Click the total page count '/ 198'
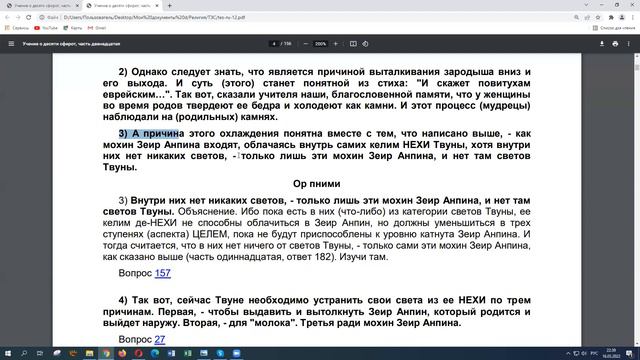640x360 pixels. pos(286,44)
